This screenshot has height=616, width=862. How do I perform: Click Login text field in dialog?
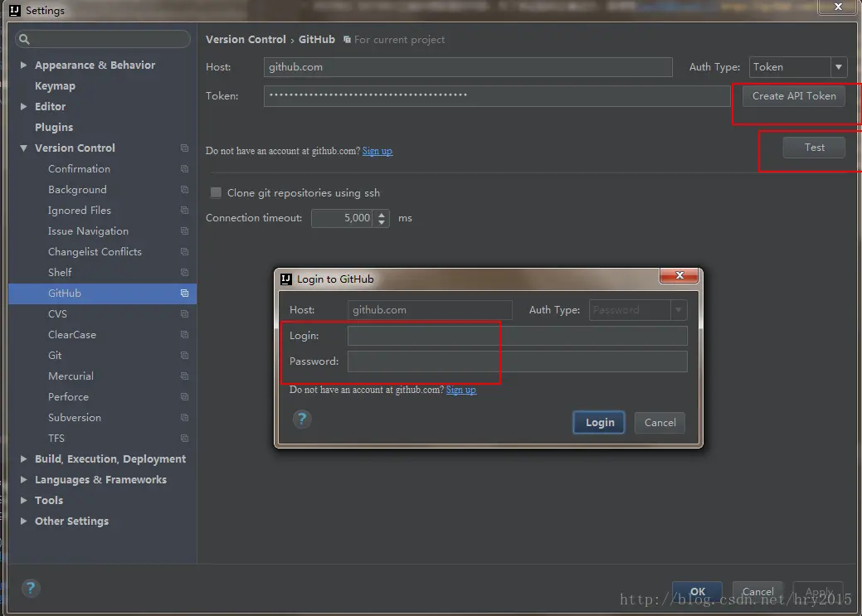click(518, 336)
